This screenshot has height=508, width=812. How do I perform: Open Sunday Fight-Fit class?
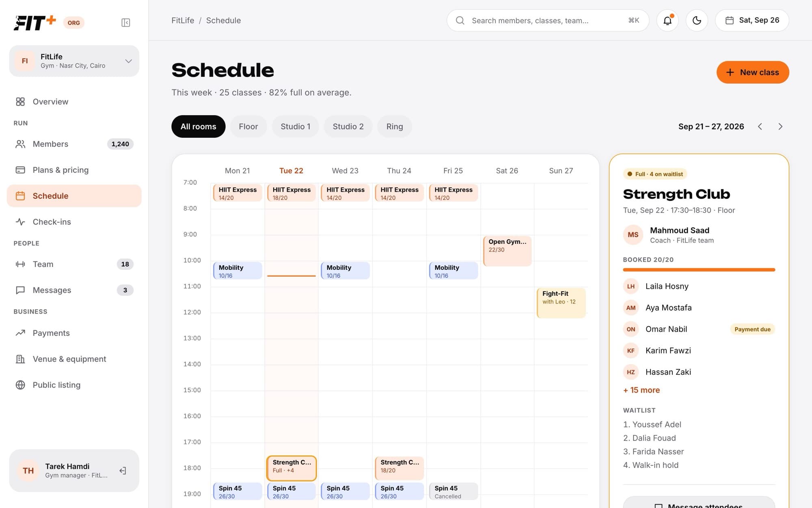(561, 303)
